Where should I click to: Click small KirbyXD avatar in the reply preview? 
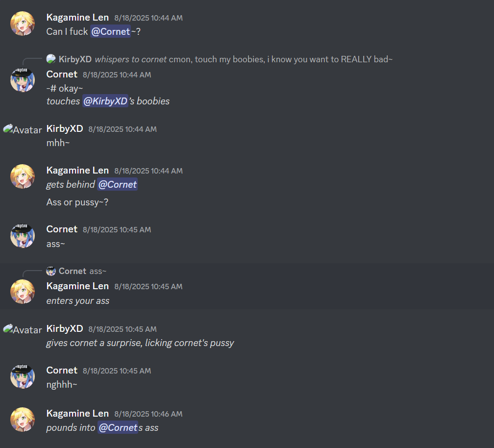click(x=51, y=59)
